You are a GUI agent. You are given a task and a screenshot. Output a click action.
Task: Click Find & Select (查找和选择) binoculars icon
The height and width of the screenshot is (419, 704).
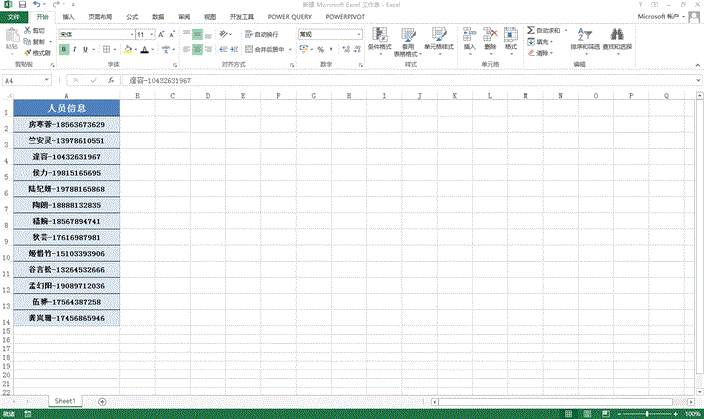617,38
